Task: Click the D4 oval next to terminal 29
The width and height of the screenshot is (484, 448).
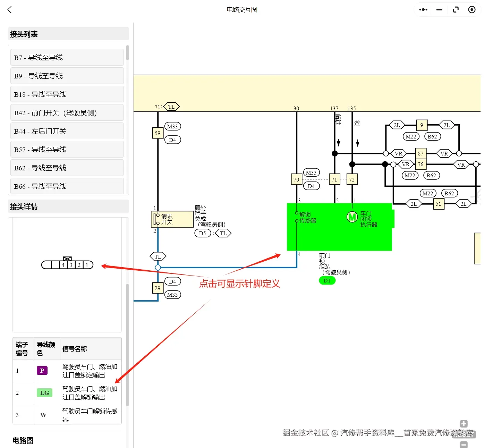Action: tap(172, 281)
